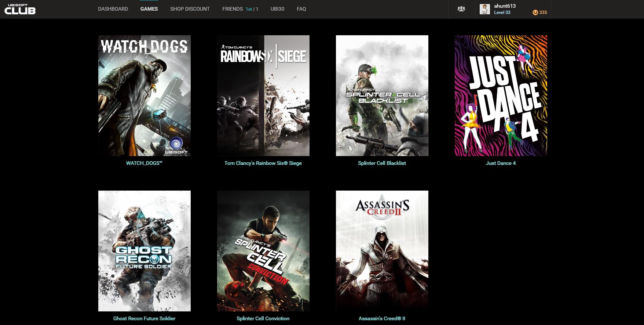Screen dimensions: 644x325
Task: Click the ahunt613 username text
Action: pyautogui.click(x=505, y=6)
